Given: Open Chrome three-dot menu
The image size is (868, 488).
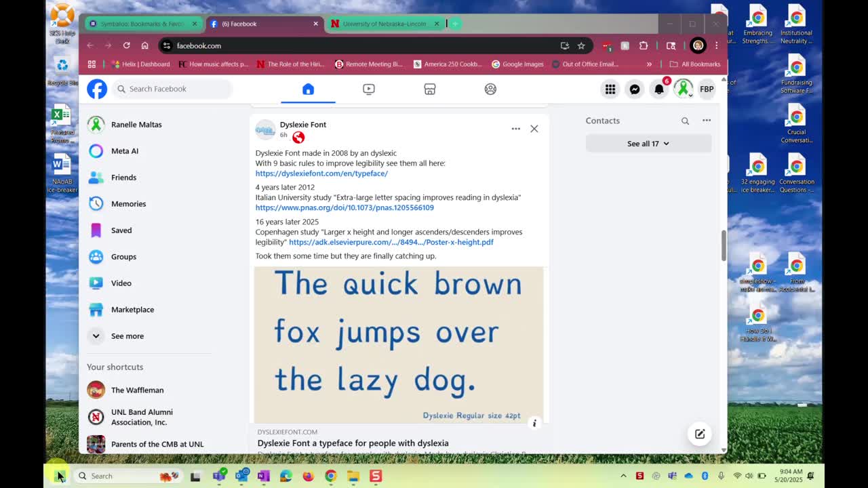Looking at the screenshot, I should pos(716,45).
